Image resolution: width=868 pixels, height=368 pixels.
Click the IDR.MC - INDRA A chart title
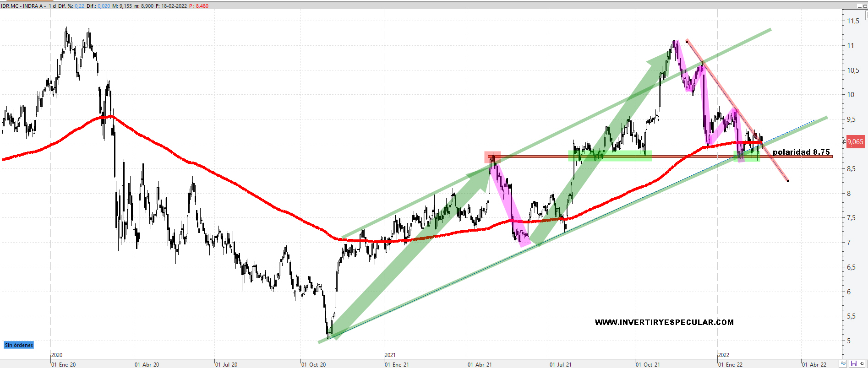(23, 6)
